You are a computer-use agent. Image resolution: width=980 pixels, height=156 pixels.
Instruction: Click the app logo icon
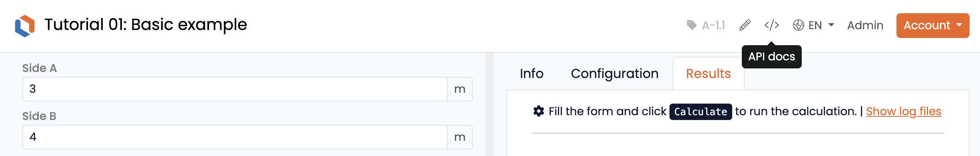(x=25, y=26)
